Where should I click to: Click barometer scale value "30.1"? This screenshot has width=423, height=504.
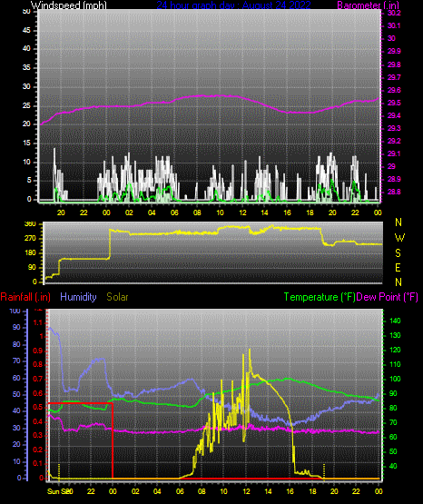tap(394, 25)
